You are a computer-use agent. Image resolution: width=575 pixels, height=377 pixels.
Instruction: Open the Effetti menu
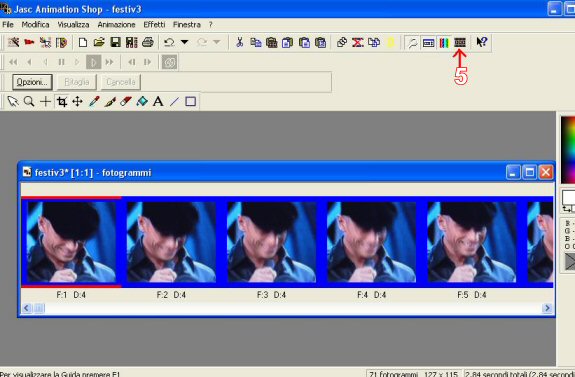[x=154, y=25]
